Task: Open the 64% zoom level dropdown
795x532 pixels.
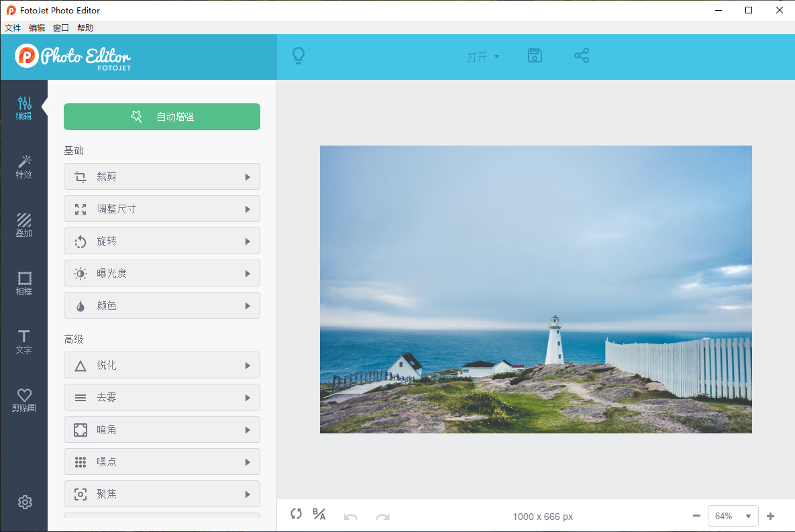Action: point(733,515)
